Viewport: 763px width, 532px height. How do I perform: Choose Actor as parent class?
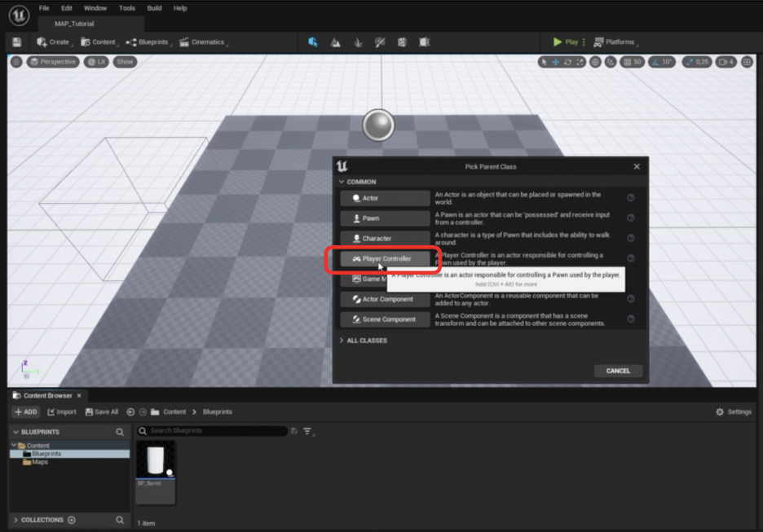pos(385,199)
